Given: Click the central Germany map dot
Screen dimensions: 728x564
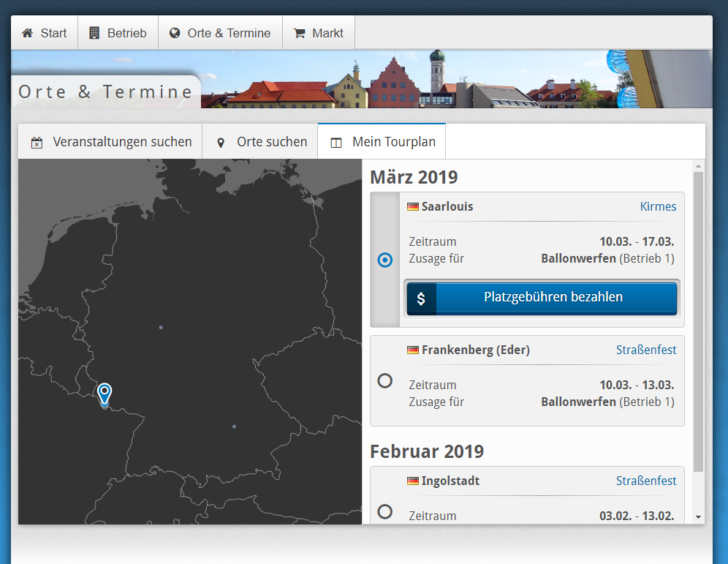Looking at the screenshot, I should pyautogui.click(x=161, y=327).
